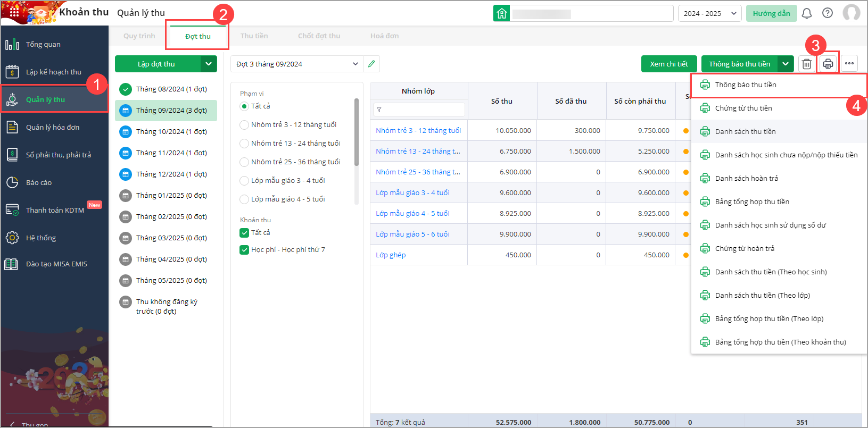Image resolution: width=868 pixels, height=428 pixels.
Task: Click the green pencil edit icon
Action: click(x=371, y=64)
